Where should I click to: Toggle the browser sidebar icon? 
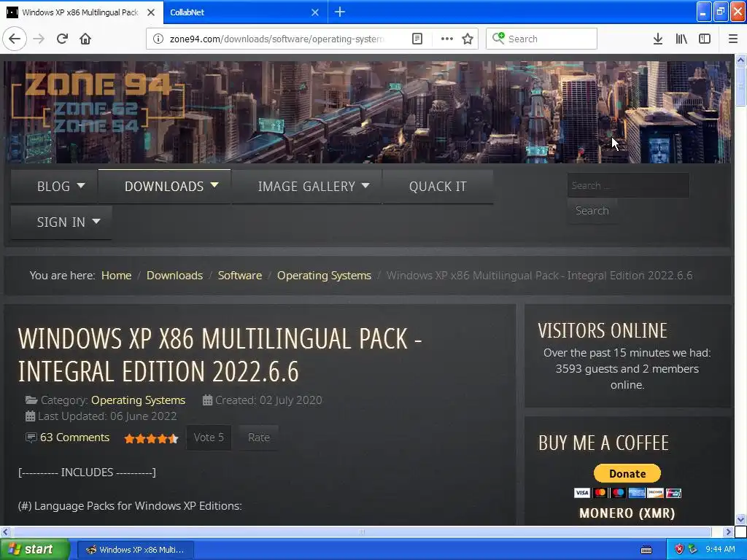pos(705,39)
